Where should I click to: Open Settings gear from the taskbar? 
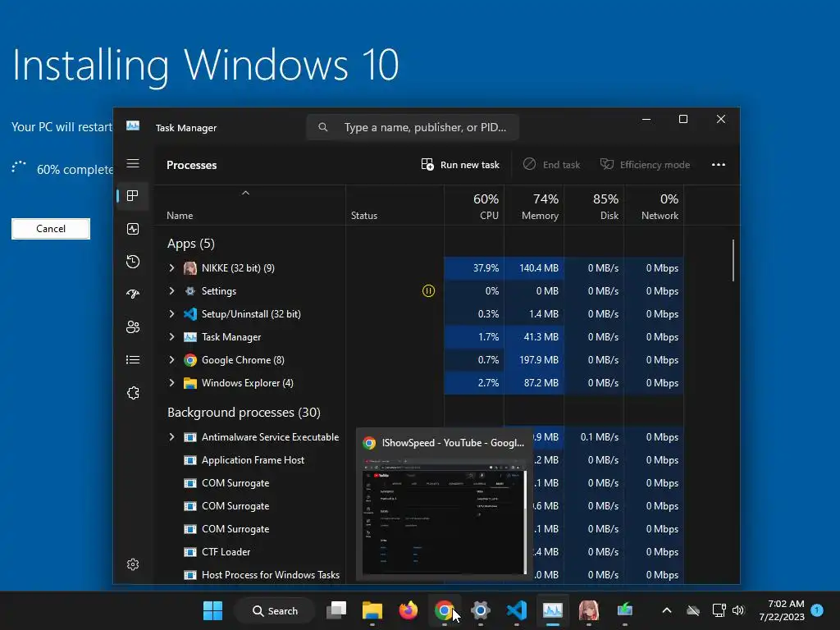click(481, 610)
